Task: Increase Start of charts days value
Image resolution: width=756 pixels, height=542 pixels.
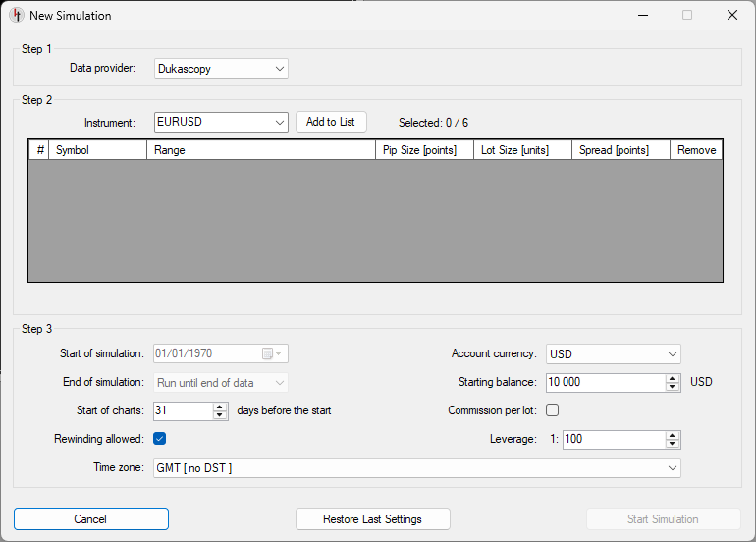Action: [220, 406]
